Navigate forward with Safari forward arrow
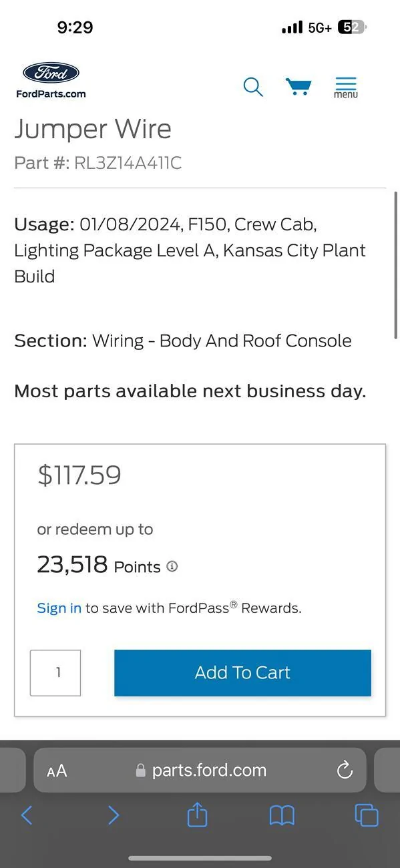 click(x=114, y=815)
